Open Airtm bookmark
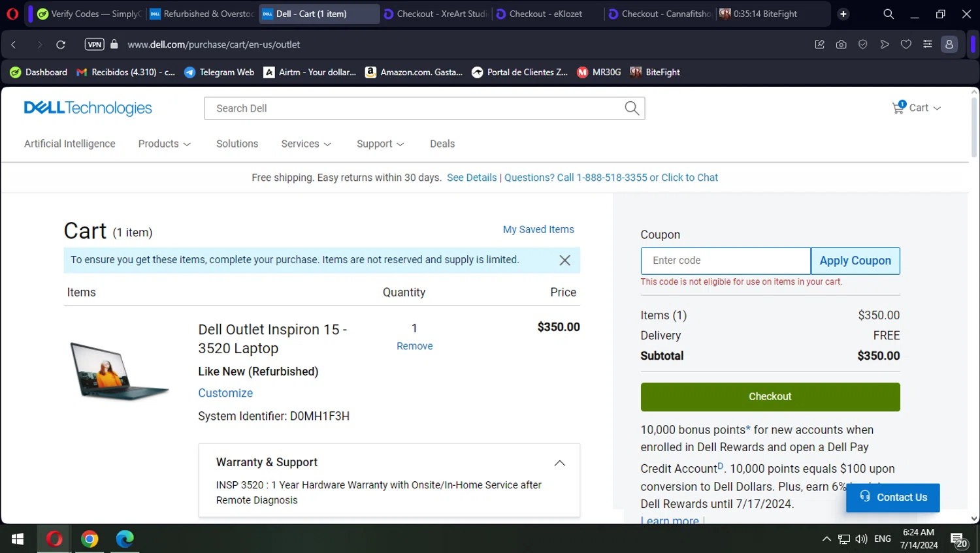This screenshot has height=553, width=980. click(310, 72)
